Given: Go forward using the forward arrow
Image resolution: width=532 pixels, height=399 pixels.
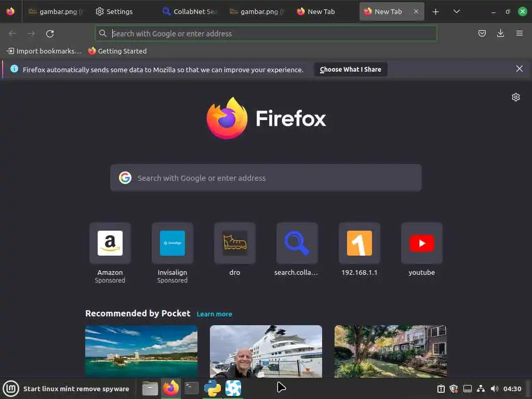Looking at the screenshot, I should point(31,34).
